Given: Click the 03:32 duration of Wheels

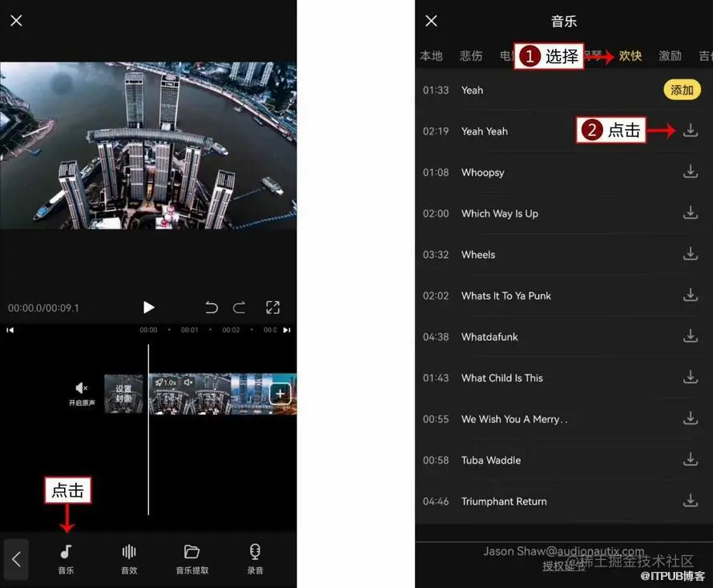Looking at the screenshot, I should click(x=436, y=255).
